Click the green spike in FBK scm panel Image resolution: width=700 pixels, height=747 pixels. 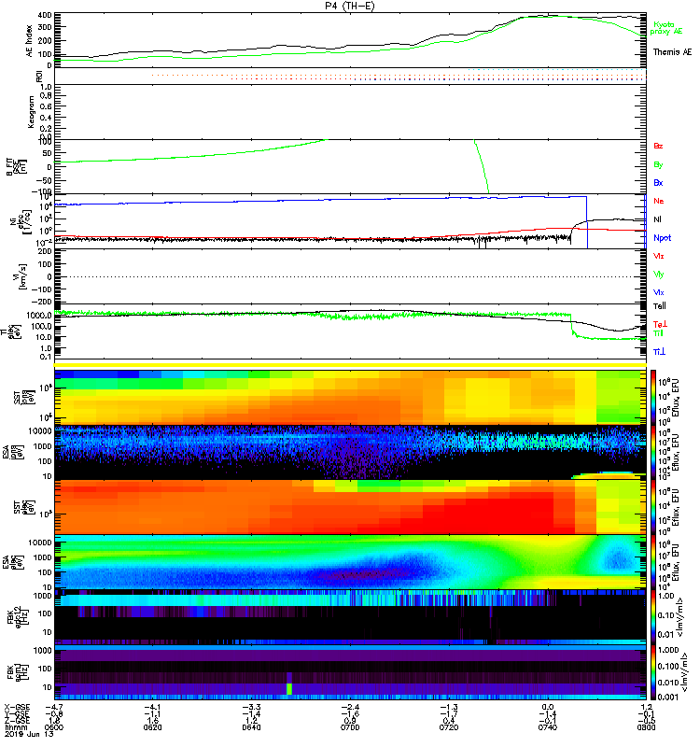pyautogui.click(x=289, y=689)
